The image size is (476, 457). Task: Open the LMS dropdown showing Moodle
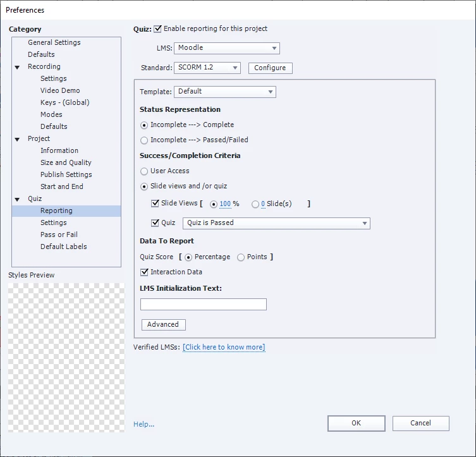(227, 48)
